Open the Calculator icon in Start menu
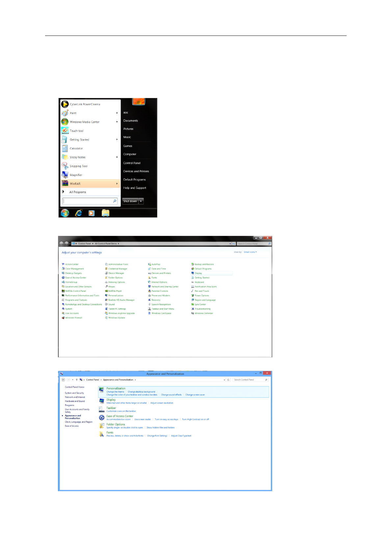Viewport: 392px width, 554px height. 65,148
